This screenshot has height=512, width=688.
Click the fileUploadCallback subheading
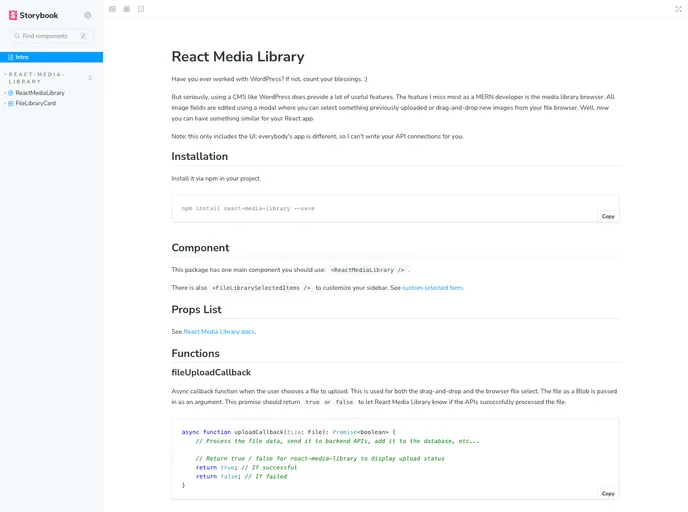[x=211, y=372]
